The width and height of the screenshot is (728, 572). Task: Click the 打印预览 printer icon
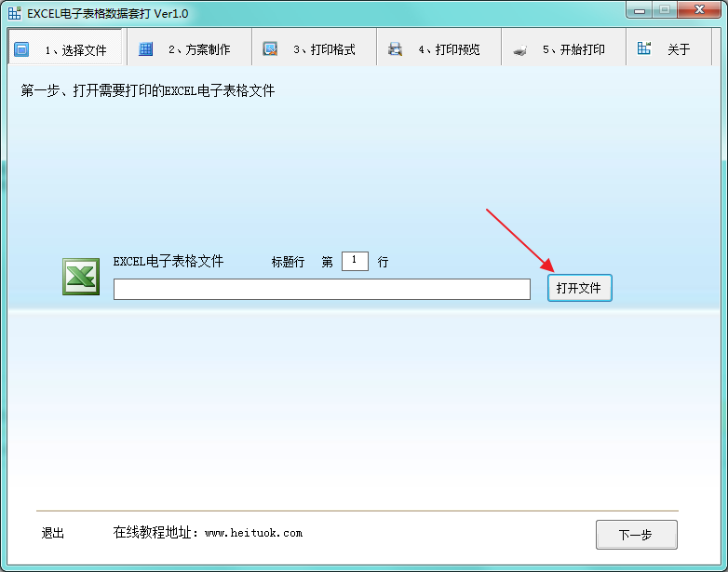click(395, 48)
